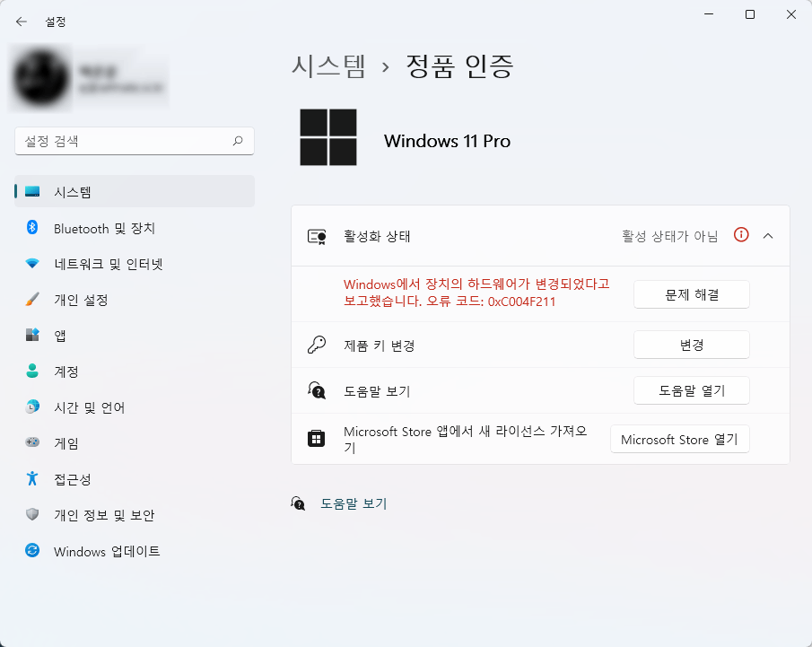
Task: Click the 활성화 상태 certificate icon
Action: point(317,237)
